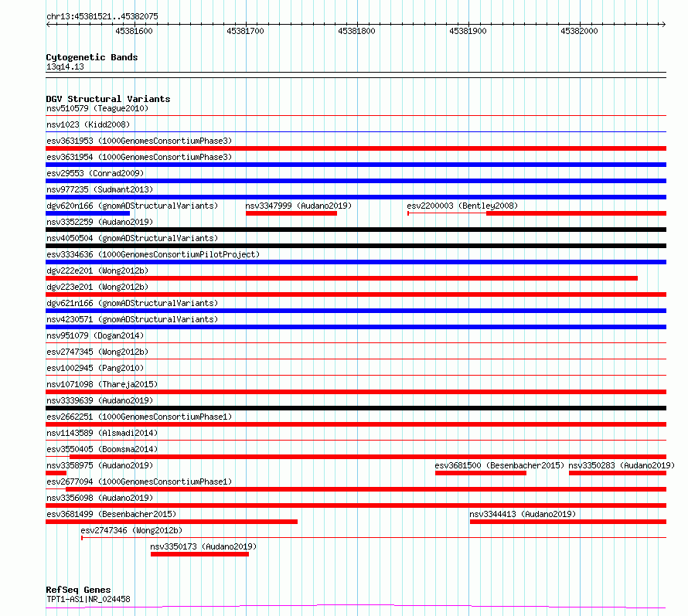Select esv1002945 (Pang2010) variant label
The image size is (688, 616).
coord(95,368)
